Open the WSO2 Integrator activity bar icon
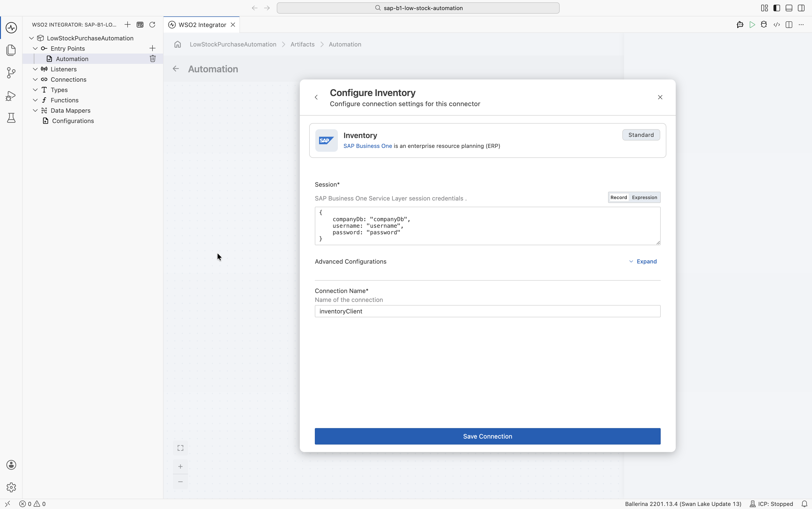The width and height of the screenshot is (812, 509). click(11, 28)
